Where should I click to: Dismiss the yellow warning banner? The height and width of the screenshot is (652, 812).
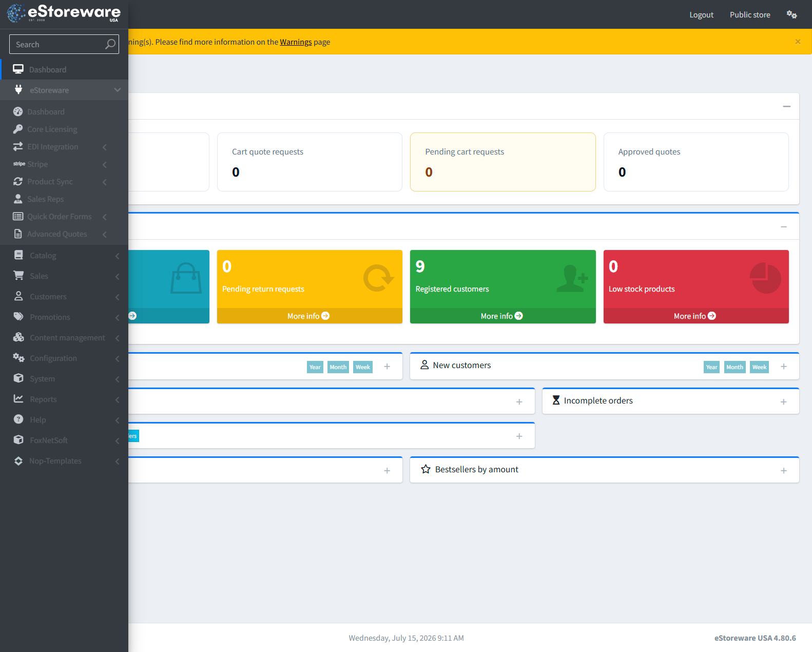(798, 42)
